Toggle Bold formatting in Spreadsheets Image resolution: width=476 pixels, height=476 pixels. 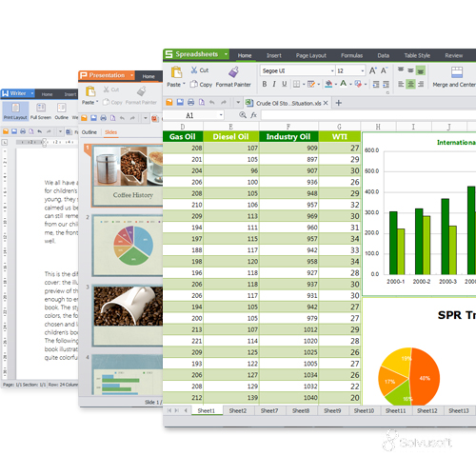[x=265, y=84]
